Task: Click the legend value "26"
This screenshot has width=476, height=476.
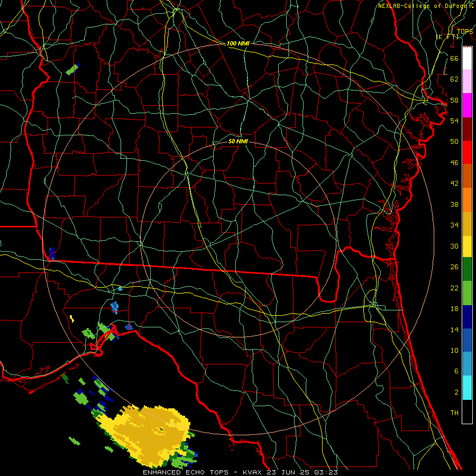Action: (x=454, y=267)
